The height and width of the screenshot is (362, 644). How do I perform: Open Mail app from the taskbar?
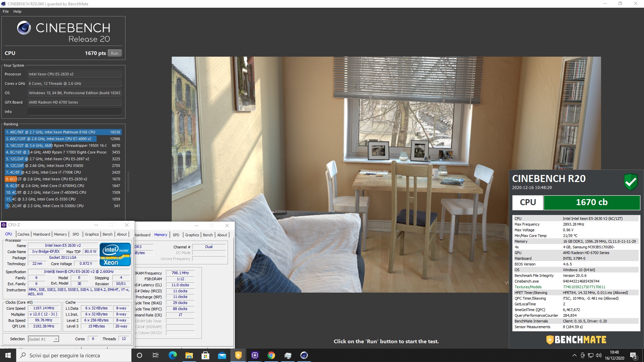point(222,355)
